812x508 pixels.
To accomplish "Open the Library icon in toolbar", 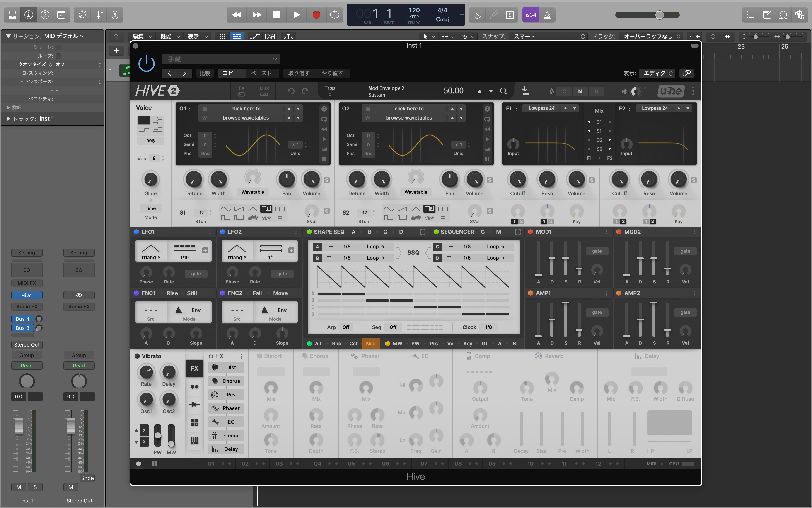I will tap(12, 15).
